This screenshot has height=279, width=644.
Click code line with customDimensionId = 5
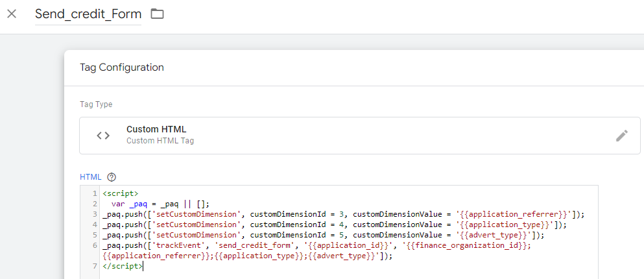pos(323,235)
